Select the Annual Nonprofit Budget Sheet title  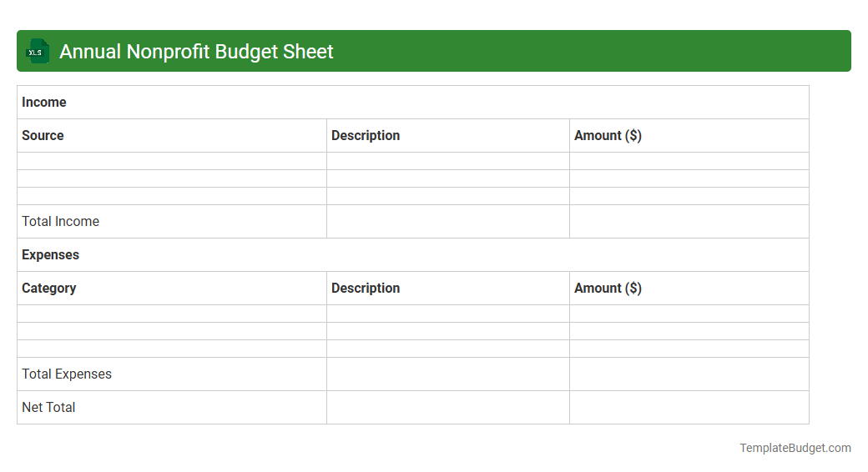click(x=196, y=52)
